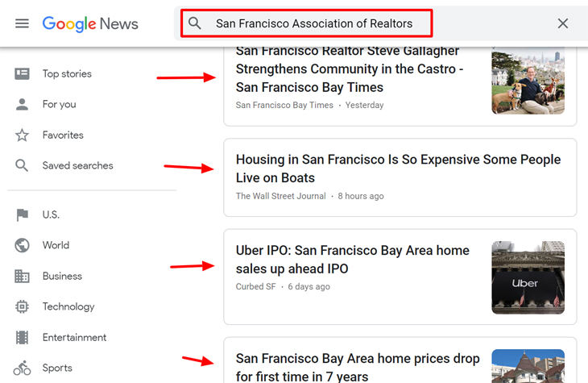Open the hamburger main menu

[22, 23]
